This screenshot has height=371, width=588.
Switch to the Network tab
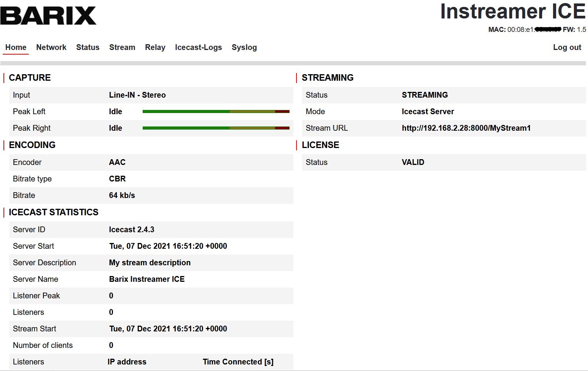[x=51, y=47]
